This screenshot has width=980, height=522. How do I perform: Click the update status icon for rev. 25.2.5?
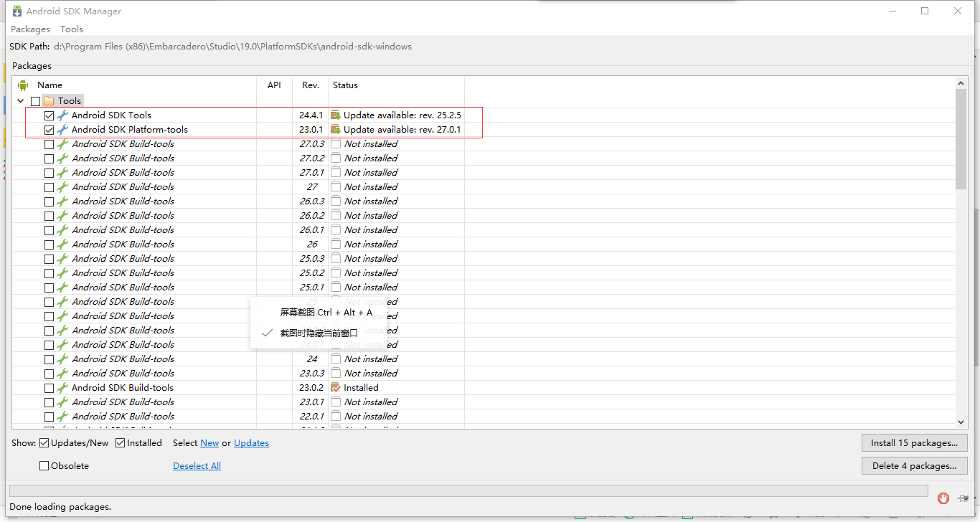pos(335,115)
